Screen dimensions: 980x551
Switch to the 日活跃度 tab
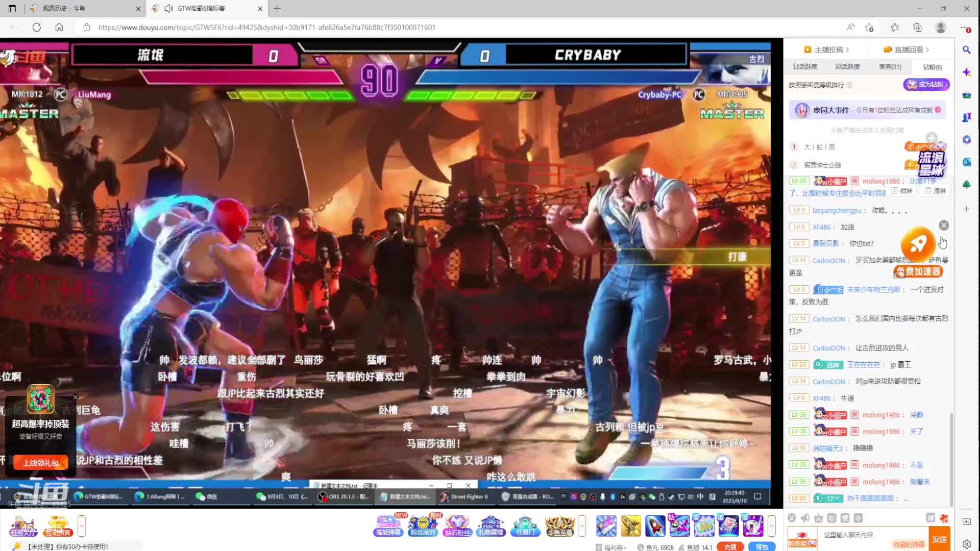[x=805, y=67]
